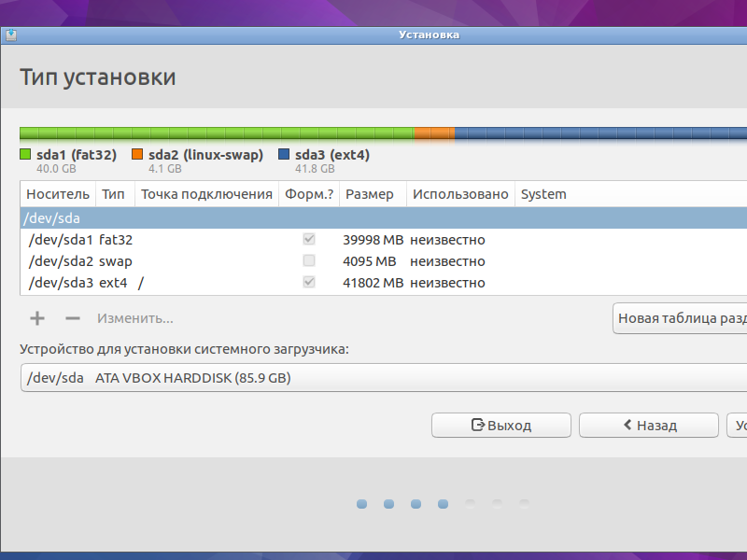Click the fourth page indicator dot
Image resolution: width=747 pixels, height=560 pixels.
(x=443, y=504)
